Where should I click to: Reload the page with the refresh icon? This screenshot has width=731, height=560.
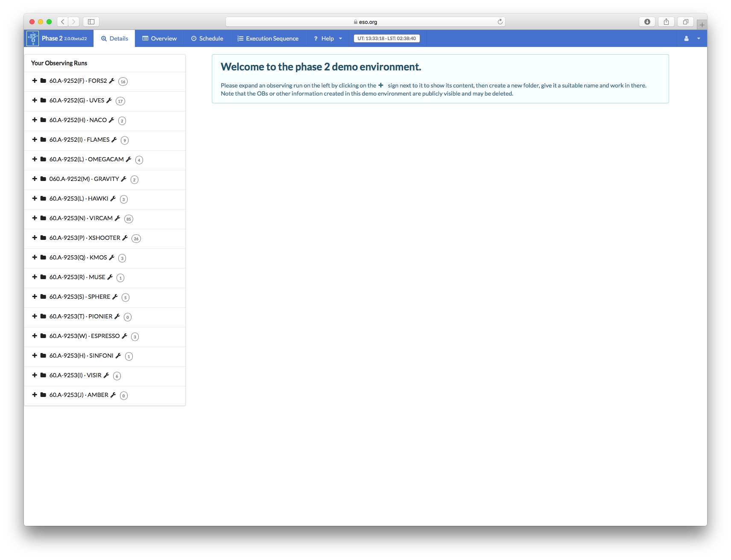[500, 22]
